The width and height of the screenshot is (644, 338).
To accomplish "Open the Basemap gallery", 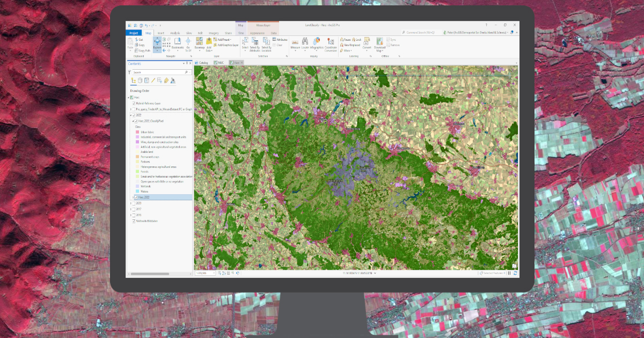I will pyautogui.click(x=199, y=42).
